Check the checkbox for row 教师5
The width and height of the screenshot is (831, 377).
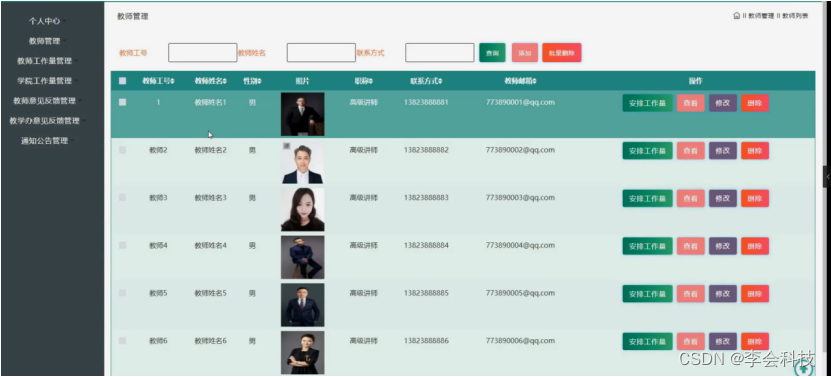pyautogui.click(x=122, y=293)
